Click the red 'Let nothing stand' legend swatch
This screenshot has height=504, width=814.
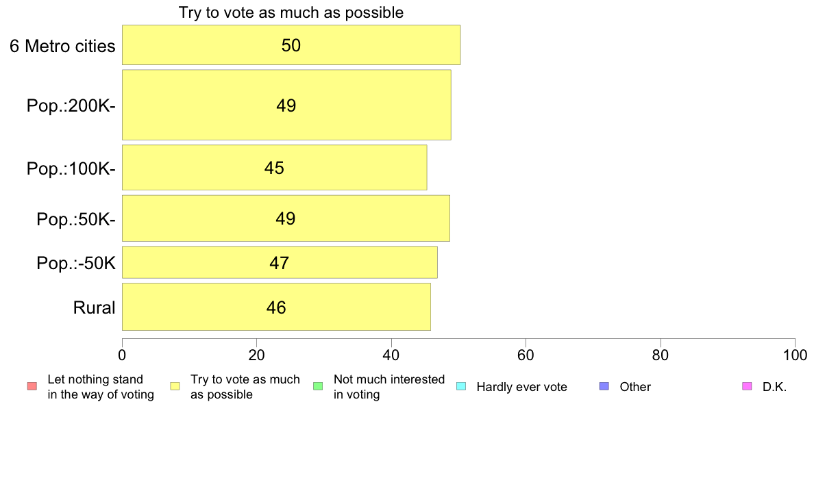[x=32, y=386]
